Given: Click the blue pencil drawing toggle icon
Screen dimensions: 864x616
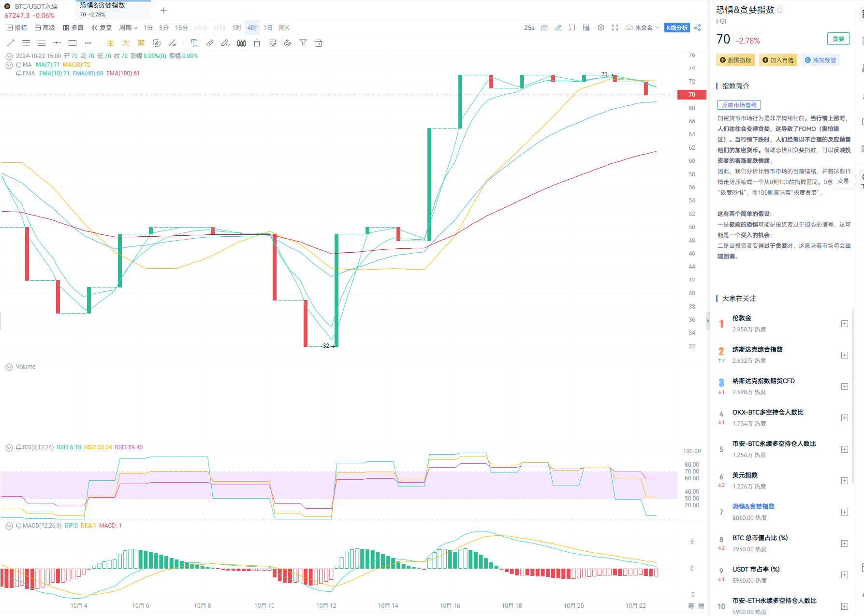Looking at the screenshot, I should pyautogui.click(x=558, y=28).
